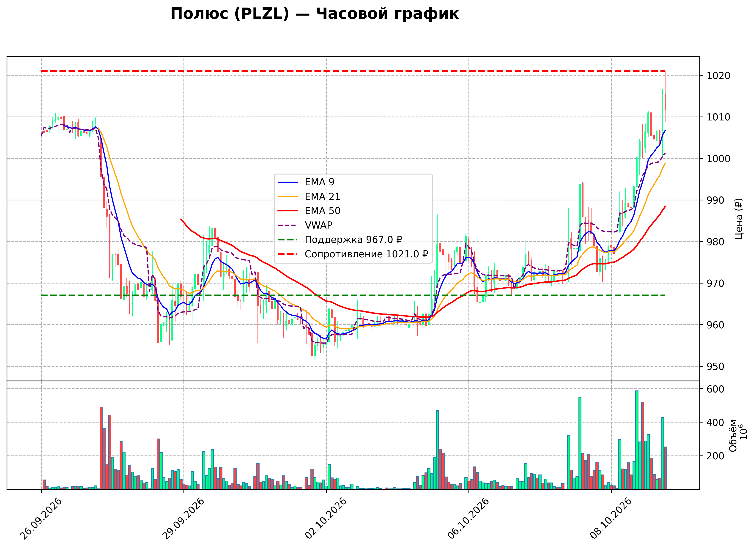Click the 970 price axis tick label
The image size is (756, 548).
715,284
